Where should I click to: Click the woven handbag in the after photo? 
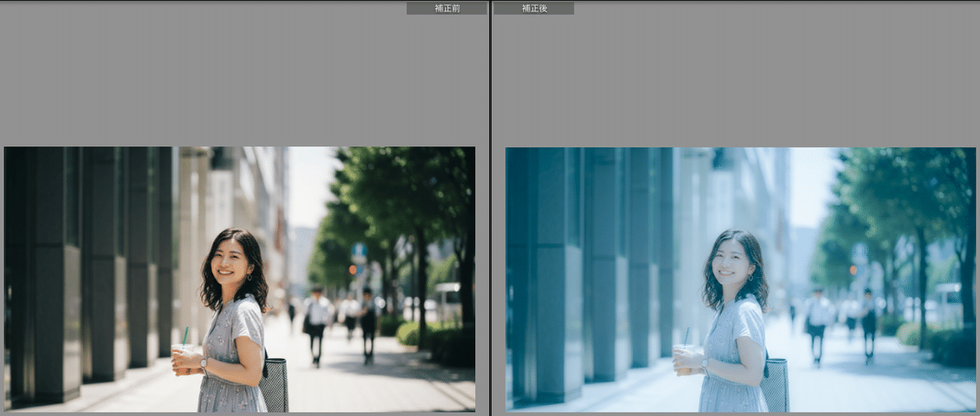(x=774, y=384)
